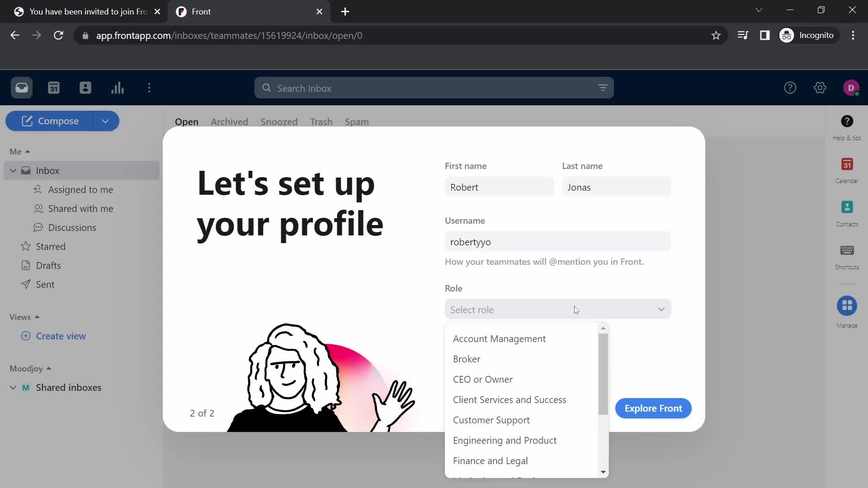Click the Inbox filter icon
868x488 pixels.
coord(604,88)
